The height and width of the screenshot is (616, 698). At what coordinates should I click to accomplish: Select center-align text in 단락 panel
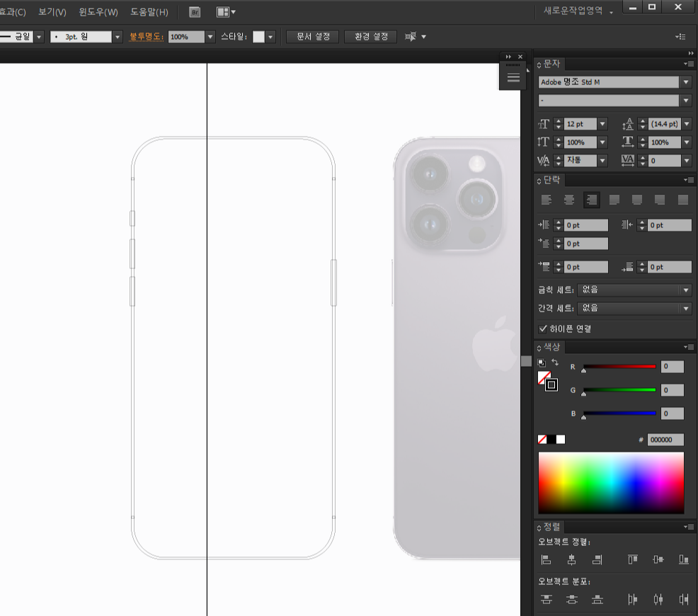(x=569, y=200)
